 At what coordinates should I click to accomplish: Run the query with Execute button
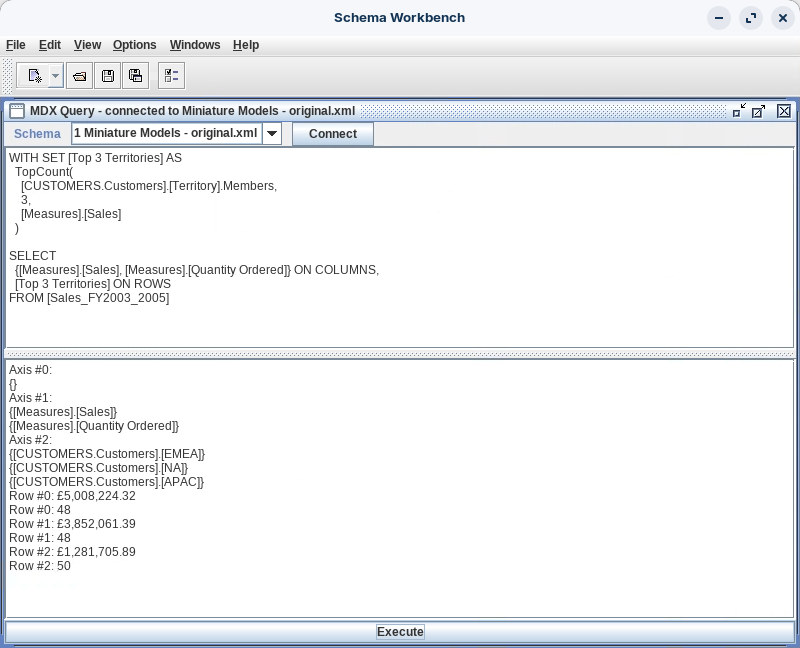(400, 632)
